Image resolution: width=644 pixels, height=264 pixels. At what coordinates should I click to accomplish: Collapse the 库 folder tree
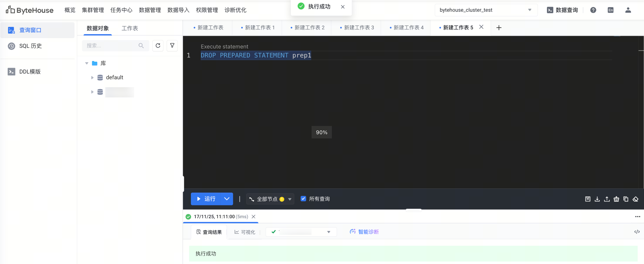87,63
